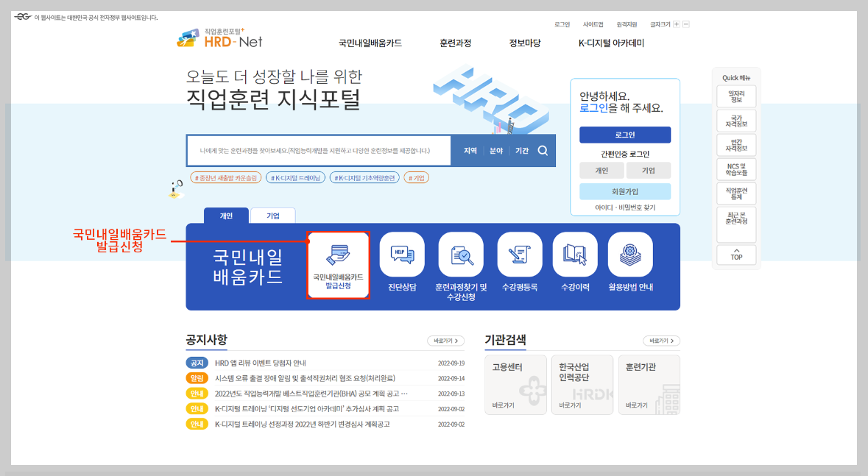The width and height of the screenshot is (868, 476).
Task: Open 기관검색 바로가기 button
Action: click(x=662, y=341)
